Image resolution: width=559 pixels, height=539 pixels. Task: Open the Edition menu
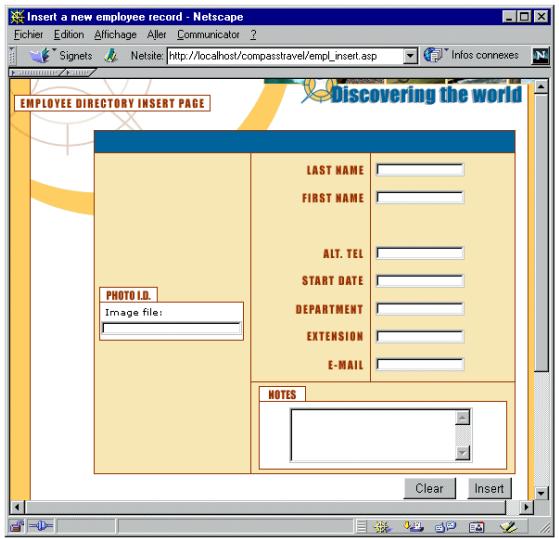[x=69, y=35]
